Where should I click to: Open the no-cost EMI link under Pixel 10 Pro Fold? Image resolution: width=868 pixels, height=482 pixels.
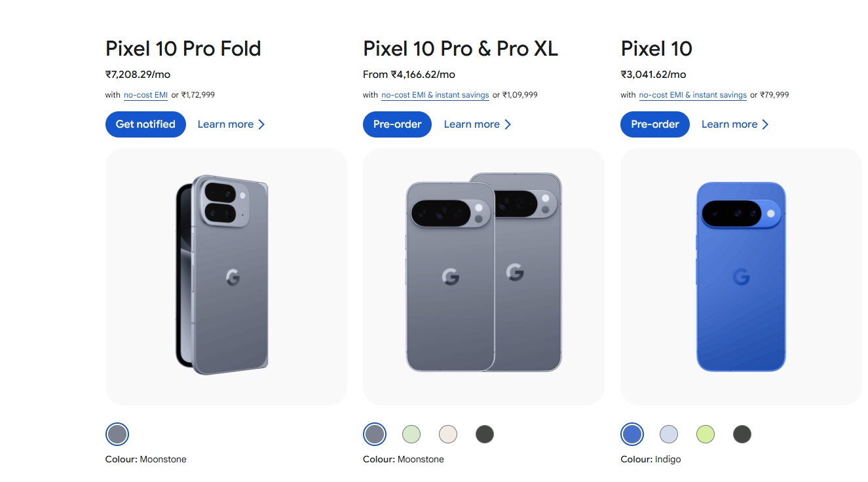pyautogui.click(x=145, y=95)
